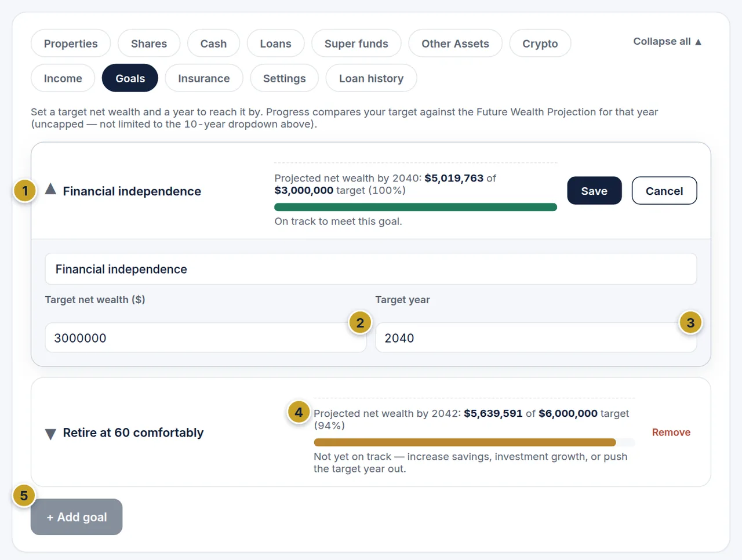Switch to the Crypto tab
Viewport: 742px width, 560px height.
coord(540,43)
